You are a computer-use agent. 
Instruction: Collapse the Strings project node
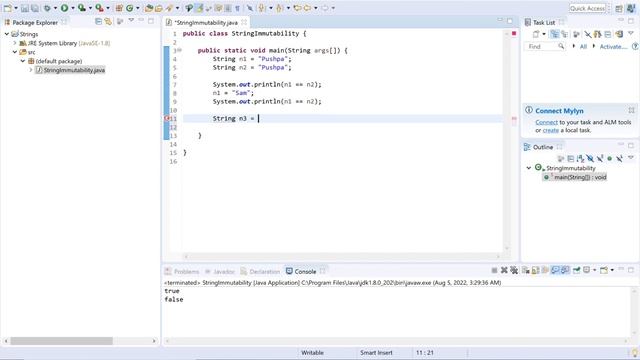pyautogui.click(x=7, y=34)
